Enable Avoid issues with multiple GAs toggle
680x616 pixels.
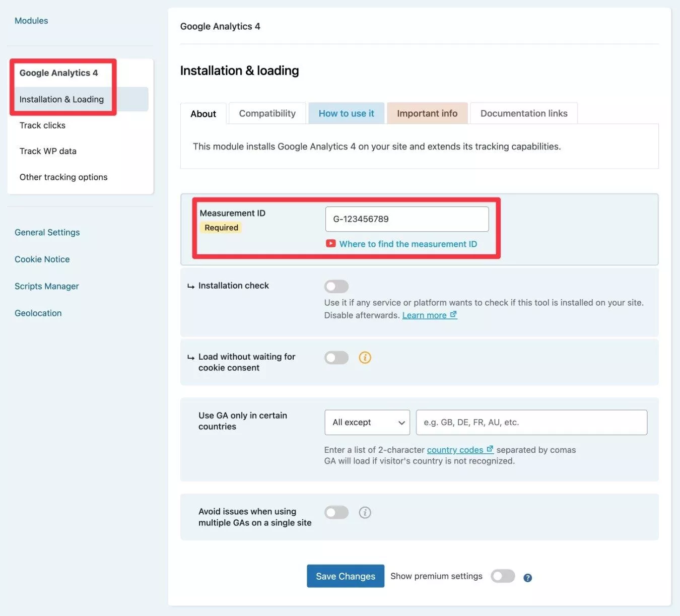coord(336,513)
